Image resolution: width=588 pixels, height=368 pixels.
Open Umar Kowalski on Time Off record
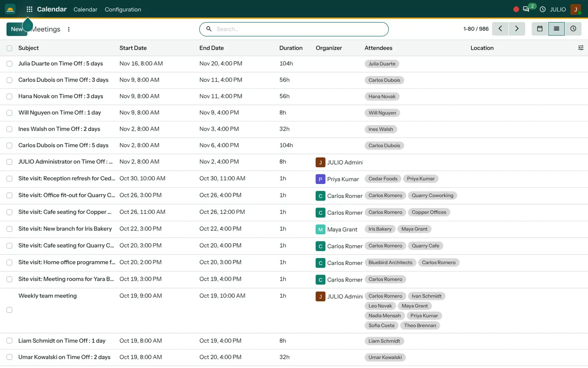coord(64,357)
